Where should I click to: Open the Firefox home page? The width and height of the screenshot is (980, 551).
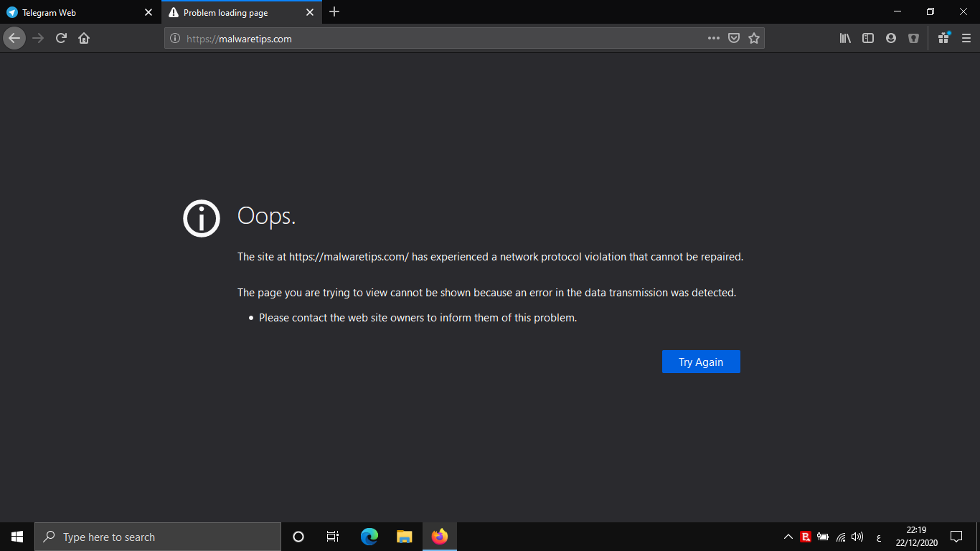tap(84, 38)
